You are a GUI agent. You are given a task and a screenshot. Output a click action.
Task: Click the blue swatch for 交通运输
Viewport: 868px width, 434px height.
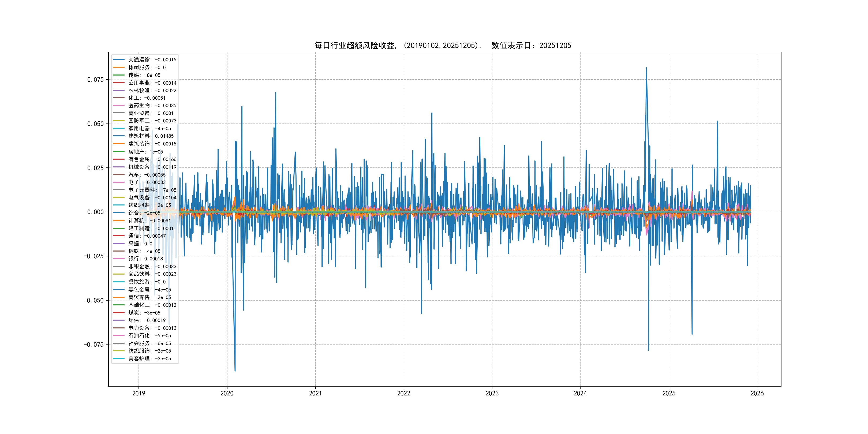click(119, 60)
